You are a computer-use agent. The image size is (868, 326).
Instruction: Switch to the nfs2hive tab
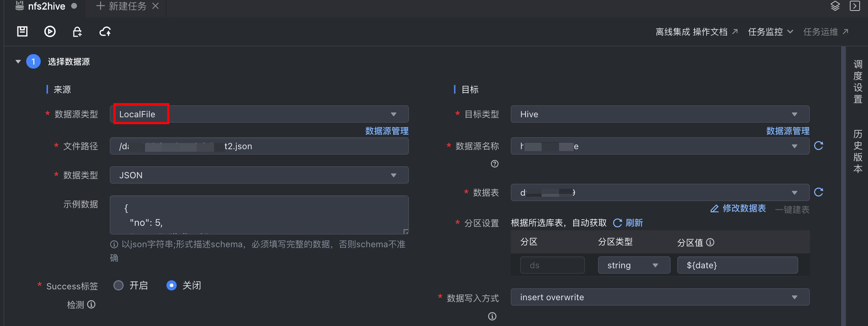[x=46, y=6]
